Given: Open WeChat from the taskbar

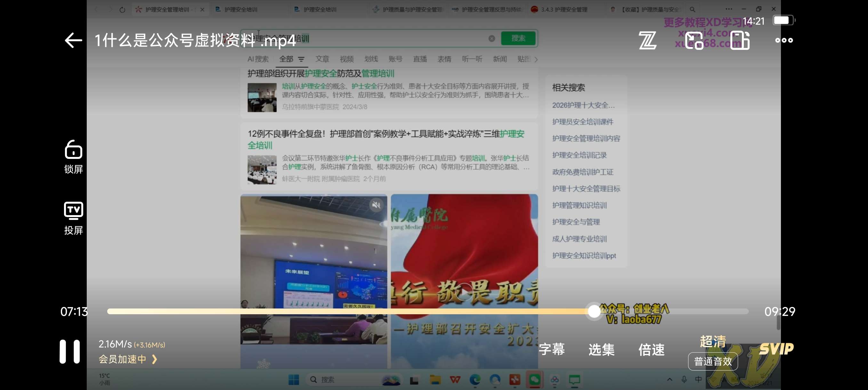Looking at the screenshot, I should [534, 379].
